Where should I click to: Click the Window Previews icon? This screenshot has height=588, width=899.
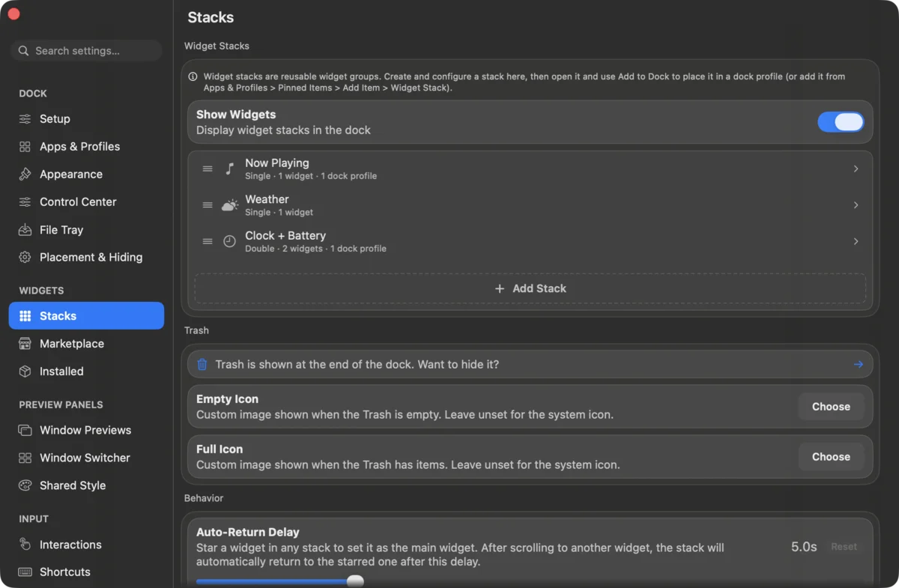point(25,430)
